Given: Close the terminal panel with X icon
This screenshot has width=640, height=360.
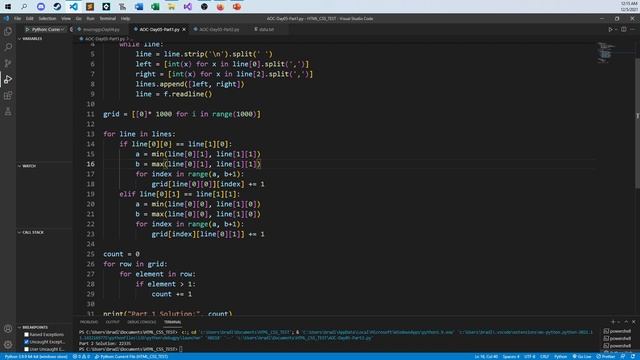Looking at the screenshot, I should [x=633, y=322].
